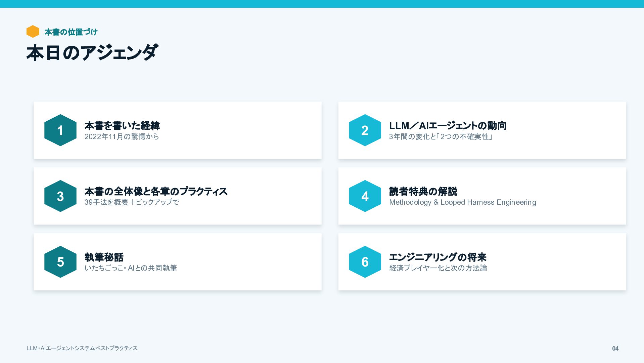Click the slide title 本日のアジェンダ
The image size is (644, 363).
tap(92, 52)
